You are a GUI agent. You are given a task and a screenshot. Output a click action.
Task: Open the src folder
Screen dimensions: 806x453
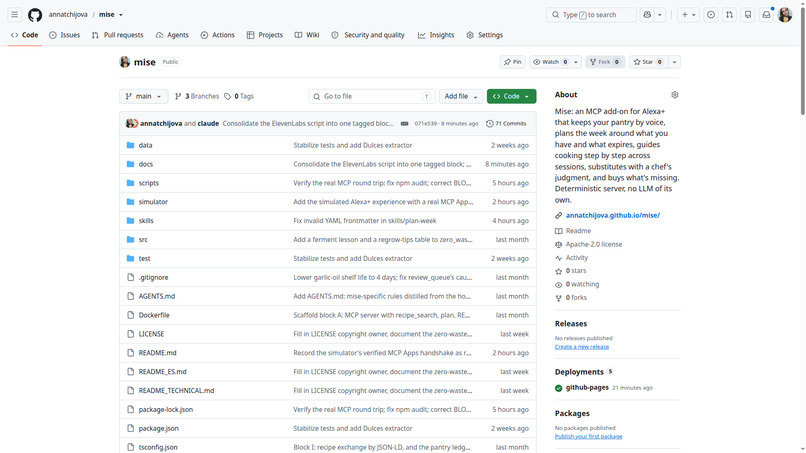pyautogui.click(x=143, y=240)
